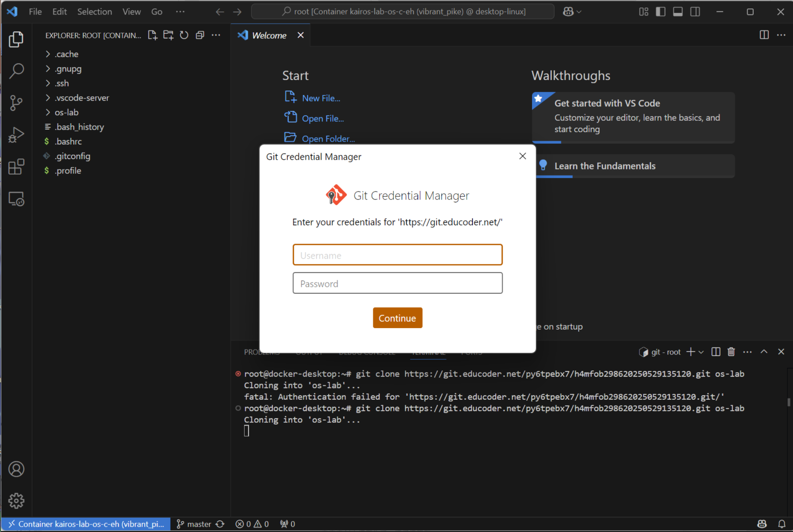Kill the terminal with trash icon
Screen dimensions: 793x532
tap(731, 352)
